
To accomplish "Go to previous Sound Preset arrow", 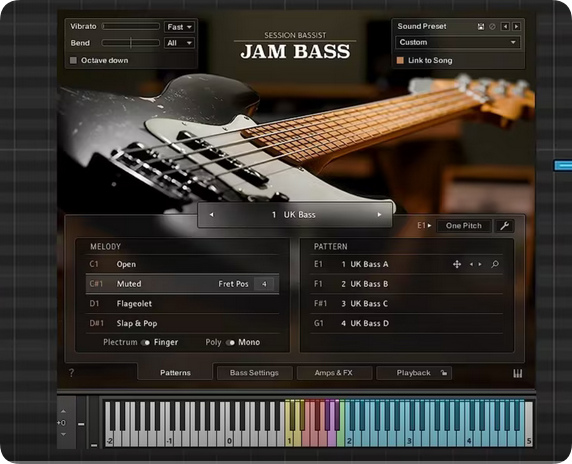I will click(505, 27).
